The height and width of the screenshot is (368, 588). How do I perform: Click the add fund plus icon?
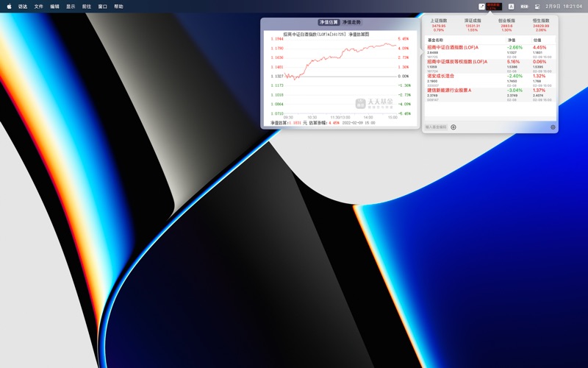453,127
